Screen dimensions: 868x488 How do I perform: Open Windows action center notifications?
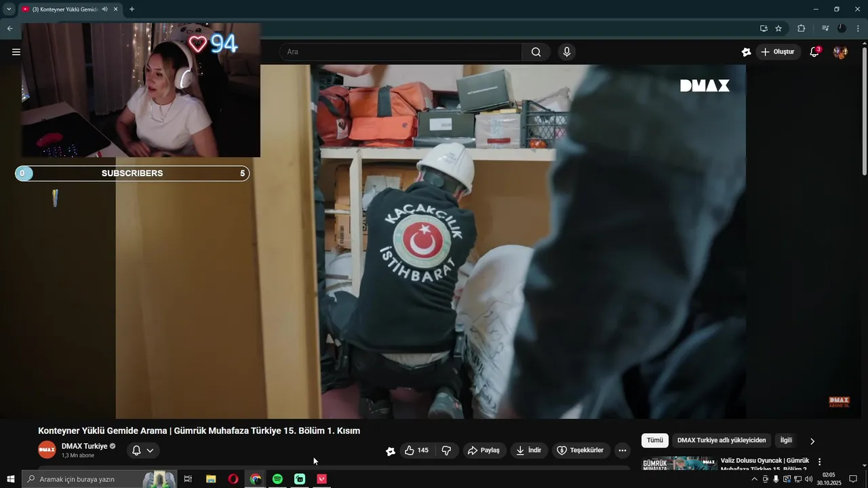(x=853, y=479)
